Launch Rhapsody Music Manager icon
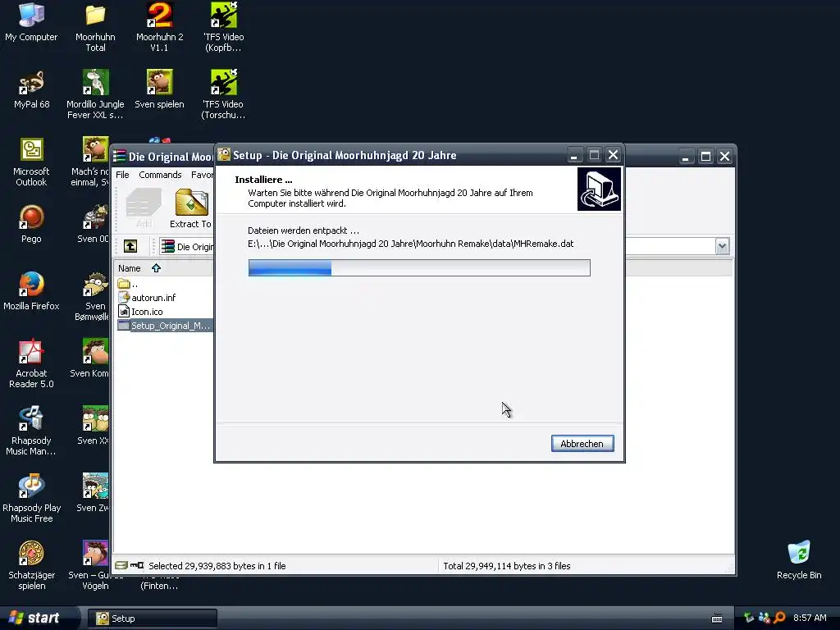 click(31, 431)
